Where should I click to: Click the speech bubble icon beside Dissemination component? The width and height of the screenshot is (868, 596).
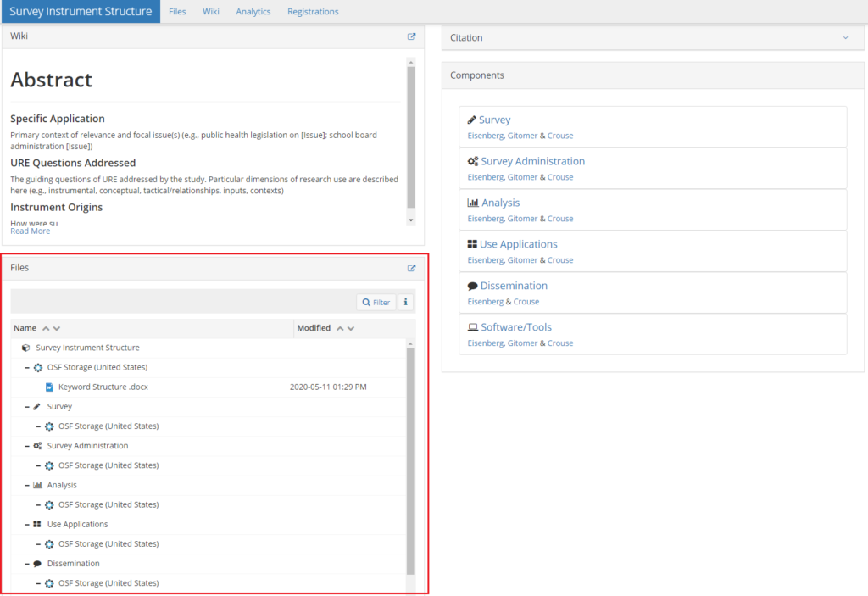472,286
